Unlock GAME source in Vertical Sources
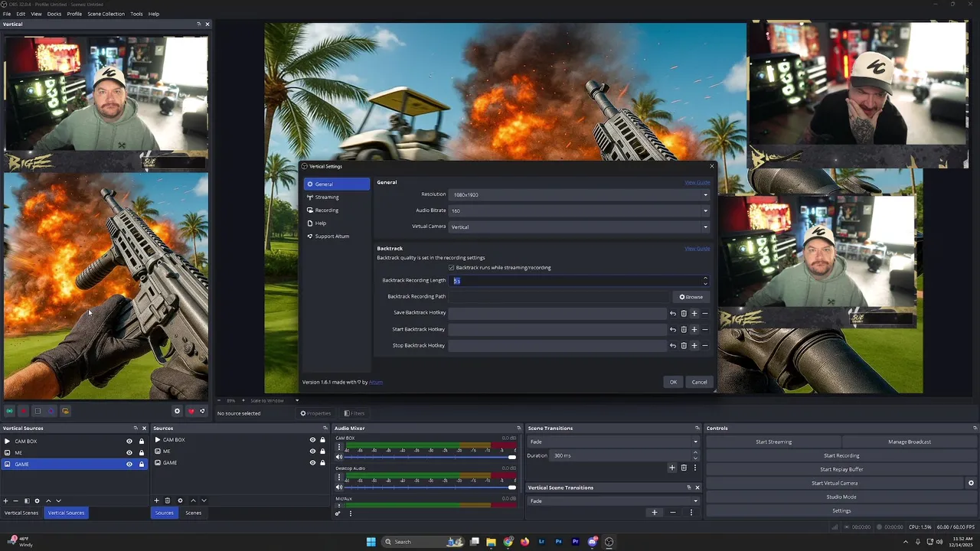Image resolution: width=980 pixels, height=551 pixels. 142,464
